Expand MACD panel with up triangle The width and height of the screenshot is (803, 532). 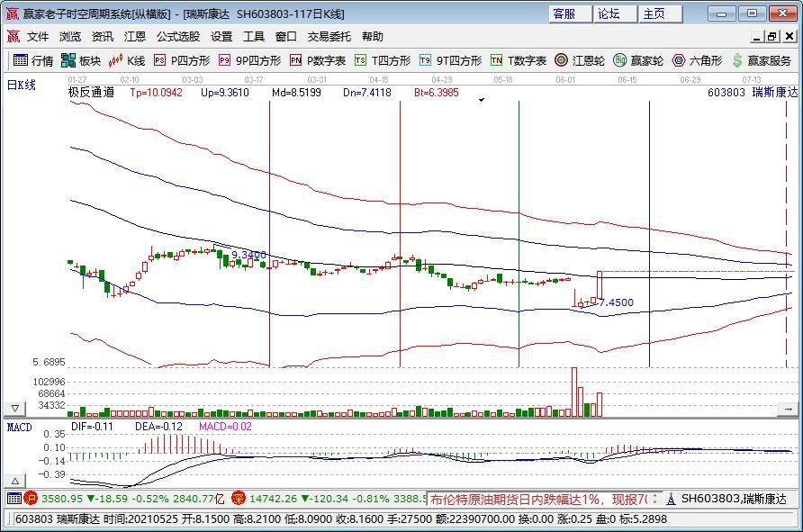point(14,481)
